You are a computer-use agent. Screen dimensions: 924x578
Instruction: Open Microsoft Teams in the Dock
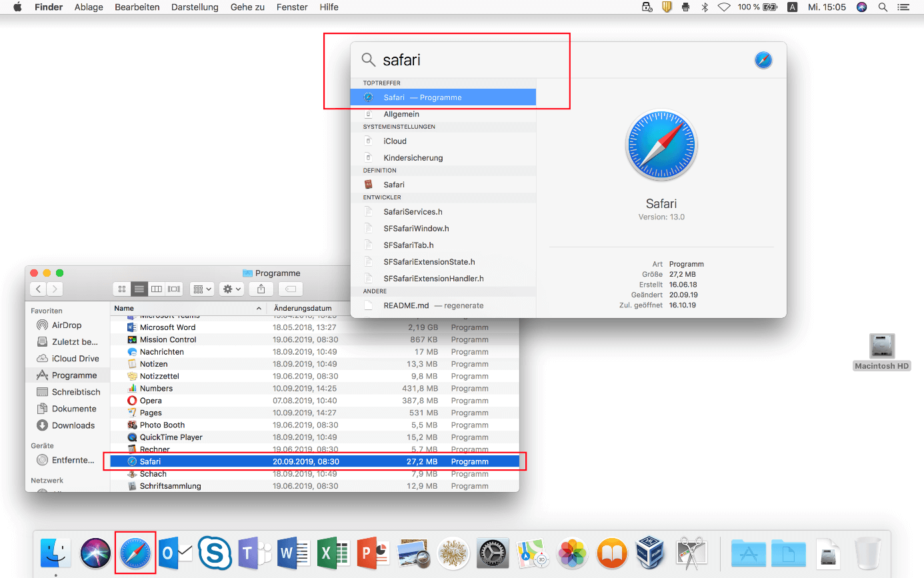(255, 553)
